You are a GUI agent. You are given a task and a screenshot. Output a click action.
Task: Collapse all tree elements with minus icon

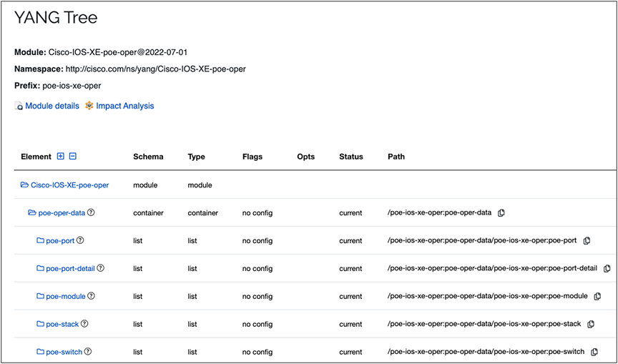[72, 156]
